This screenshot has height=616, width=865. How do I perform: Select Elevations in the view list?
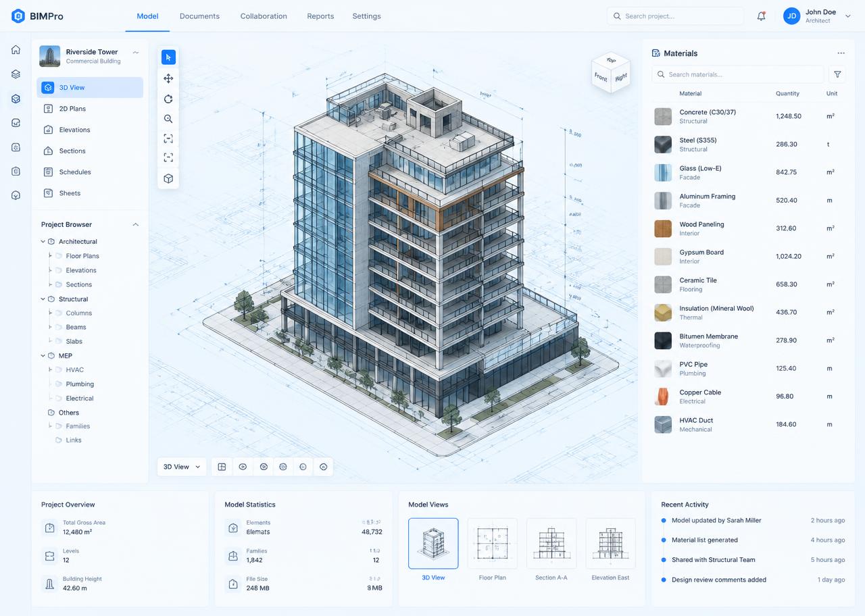click(x=90, y=130)
